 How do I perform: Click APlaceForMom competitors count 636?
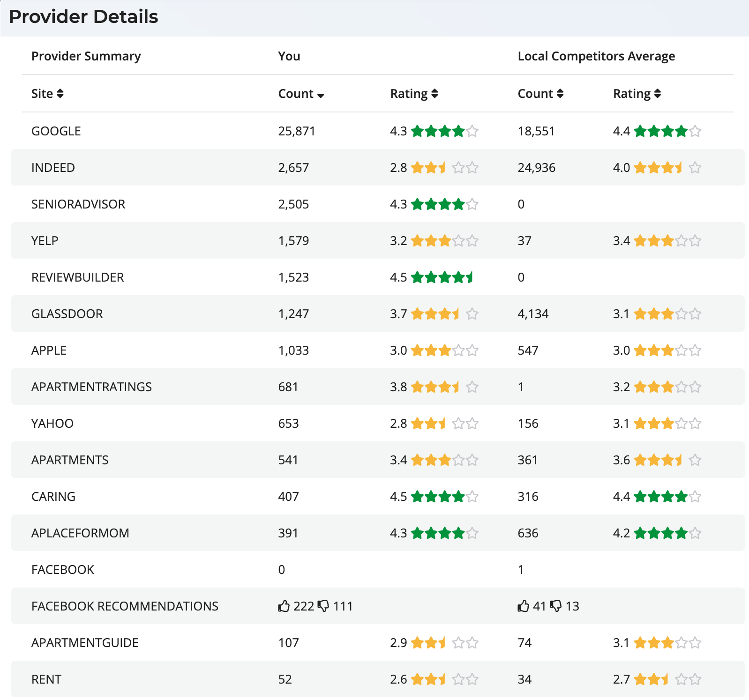[x=528, y=533]
